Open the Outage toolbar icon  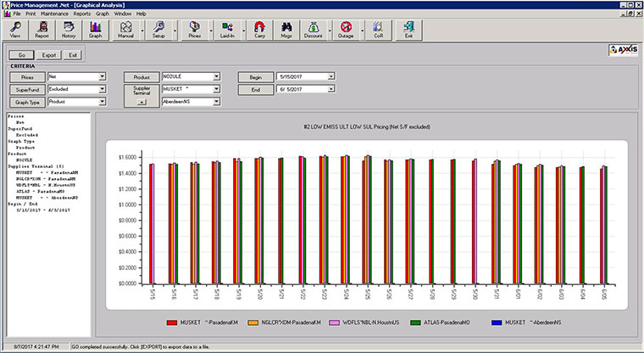click(x=346, y=30)
